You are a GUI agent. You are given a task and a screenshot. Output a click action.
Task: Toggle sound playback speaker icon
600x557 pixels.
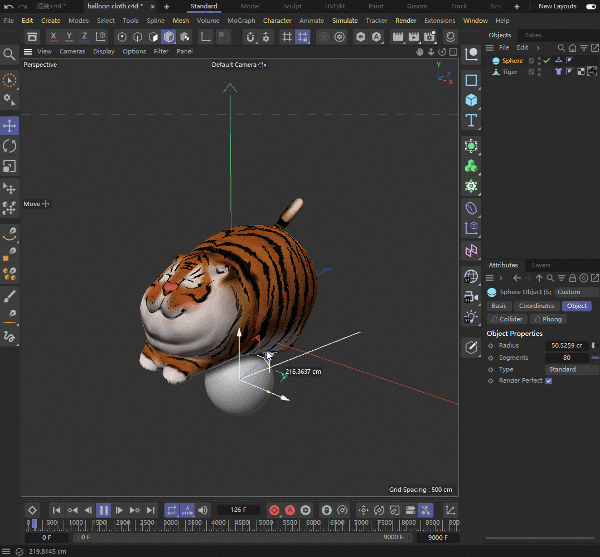tap(203, 510)
